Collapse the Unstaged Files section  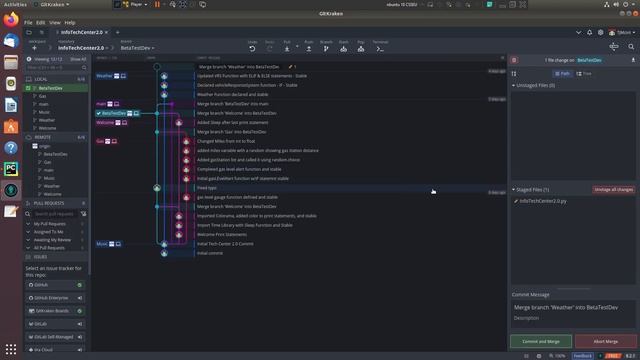pos(513,86)
